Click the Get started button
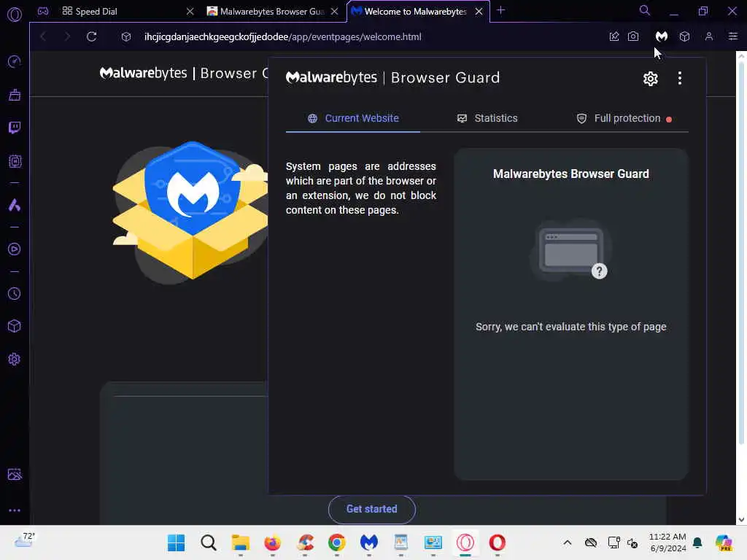This screenshot has height=560, width=747. pyautogui.click(x=371, y=509)
